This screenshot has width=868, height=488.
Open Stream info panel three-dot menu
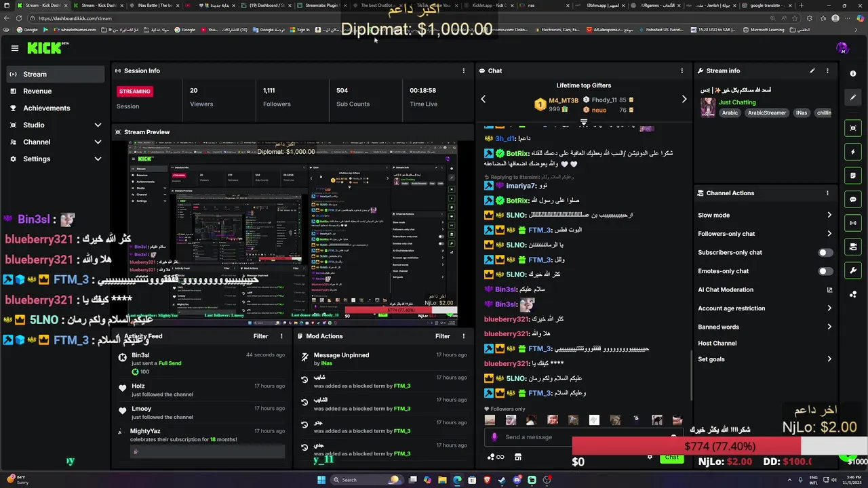point(827,70)
